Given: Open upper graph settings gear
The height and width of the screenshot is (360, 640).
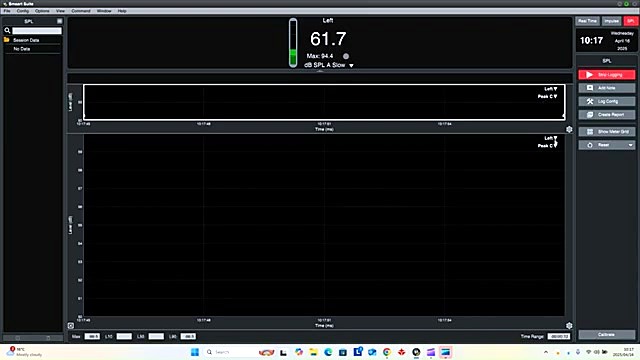Looking at the screenshot, I should point(569,129).
